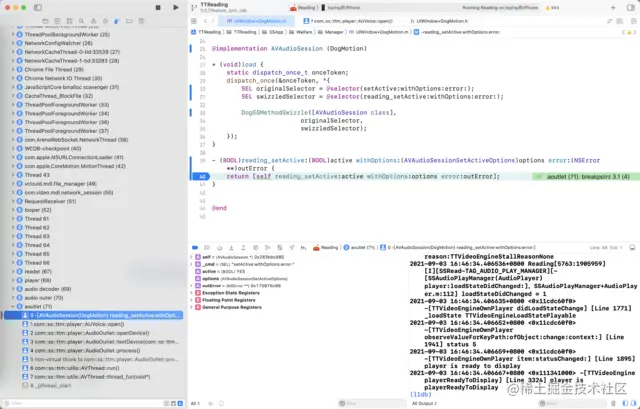Click the Run (play) button
Viewport: 640px width, 409px height.
[176, 7]
